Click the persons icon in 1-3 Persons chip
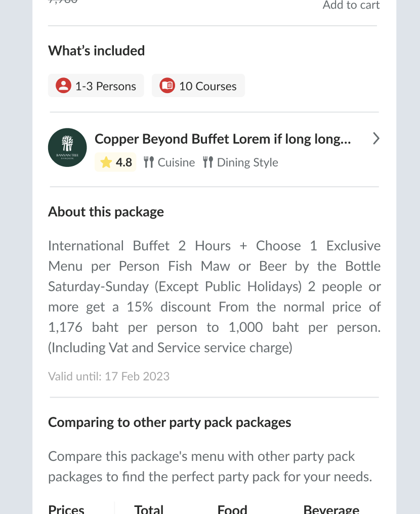Screen dimensions: 420x514 pos(63,85)
